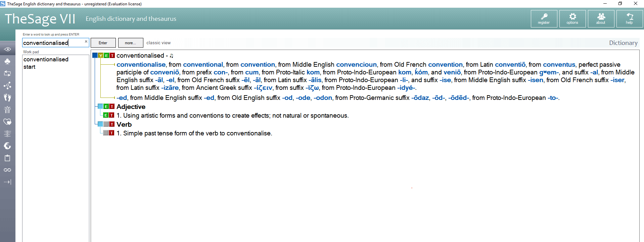Open the 'convencioun' Middle English link

click(x=356, y=65)
